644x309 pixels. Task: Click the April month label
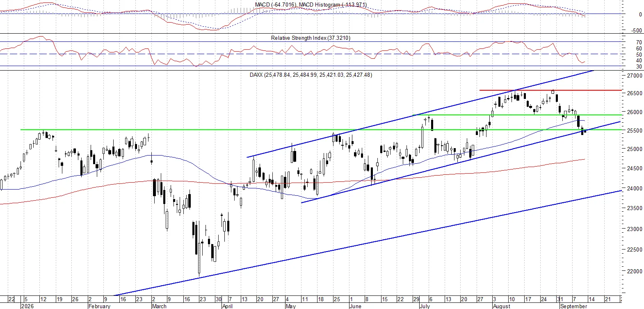coord(227,306)
